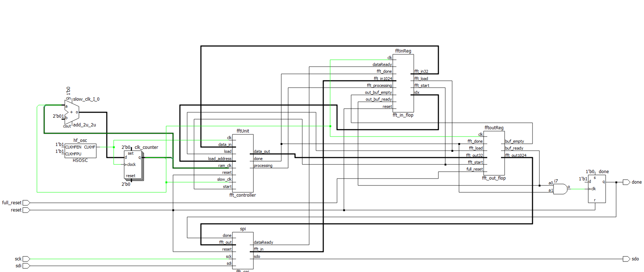The image size is (644, 272).
Task: Click the fft_in32 output pin of fftinReg
Action: pyautogui.click(x=421, y=71)
